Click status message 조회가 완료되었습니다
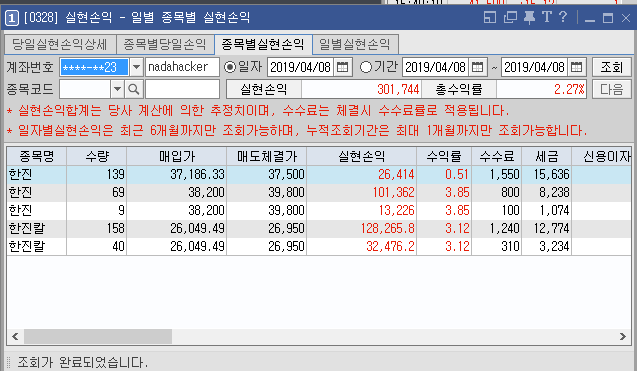This screenshot has width=637, height=371. point(83,362)
